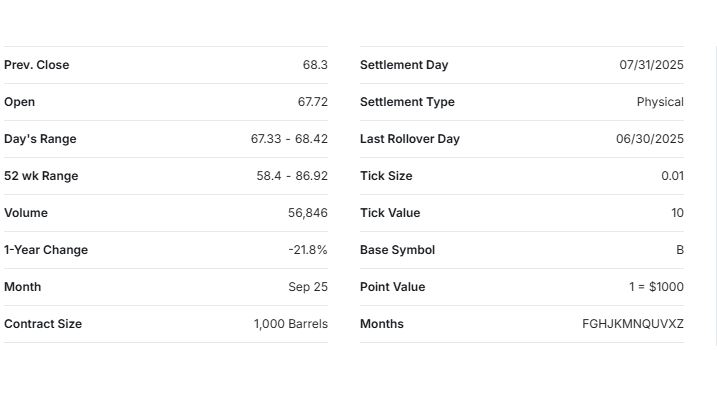Click the 1-Year Change value -21.8%
Screen dimensions: 717x395
tap(308, 250)
